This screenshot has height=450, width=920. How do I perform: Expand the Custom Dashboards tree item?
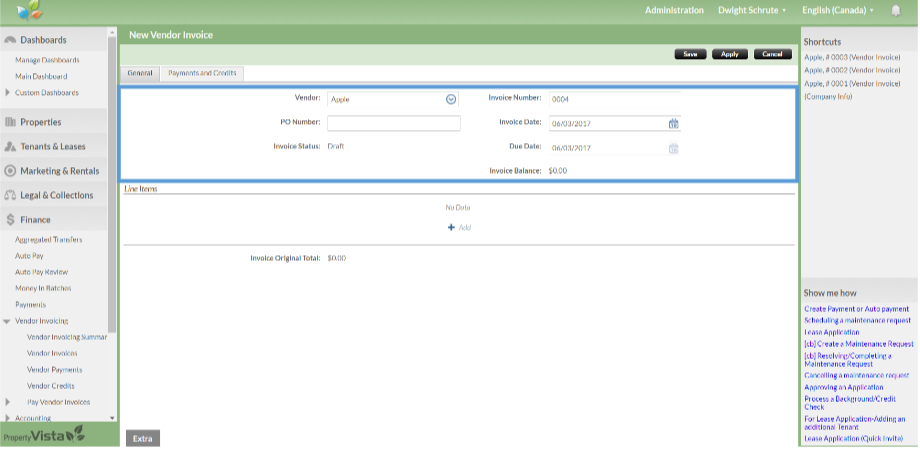point(8,93)
